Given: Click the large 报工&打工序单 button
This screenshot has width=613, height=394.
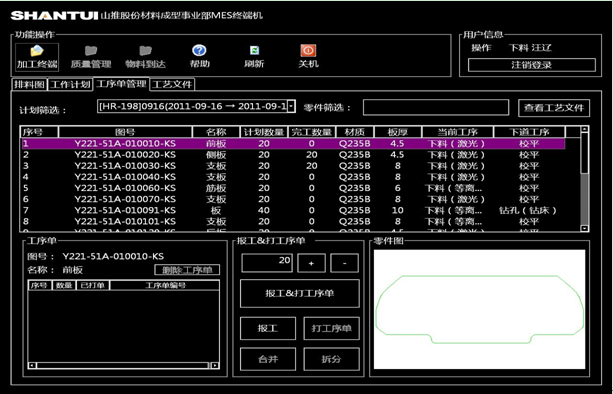Looking at the screenshot, I should click(300, 293).
